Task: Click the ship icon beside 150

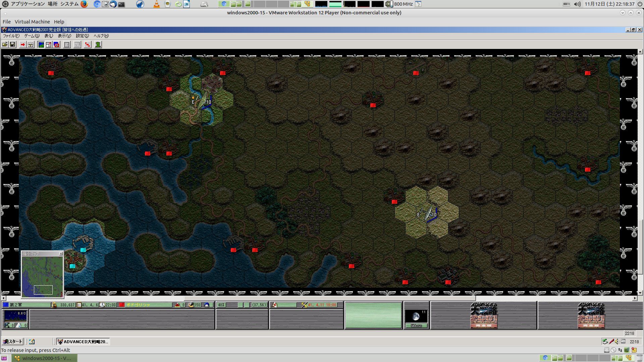Action: click(x=191, y=305)
